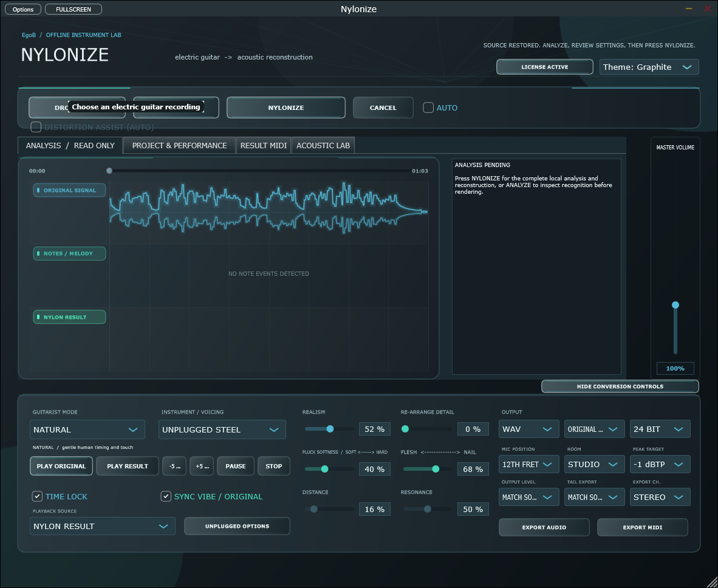Toggle the NOTES / MELODY track label
This screenshot has width=718, height=588.
click(x=70, y=253)
